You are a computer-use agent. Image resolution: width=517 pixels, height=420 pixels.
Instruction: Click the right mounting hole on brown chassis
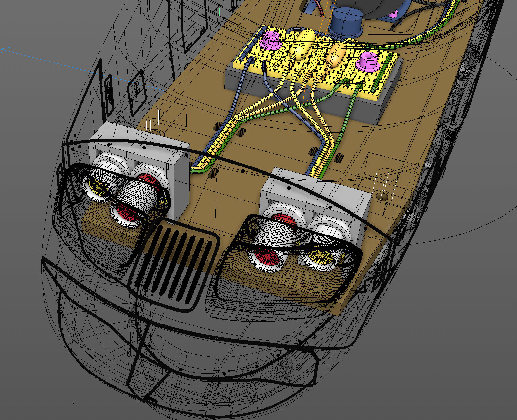coord(383,197)
